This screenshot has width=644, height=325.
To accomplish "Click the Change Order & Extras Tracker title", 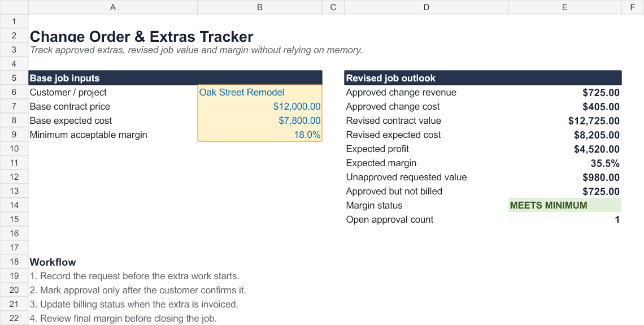I will click(x=142, y=36).
